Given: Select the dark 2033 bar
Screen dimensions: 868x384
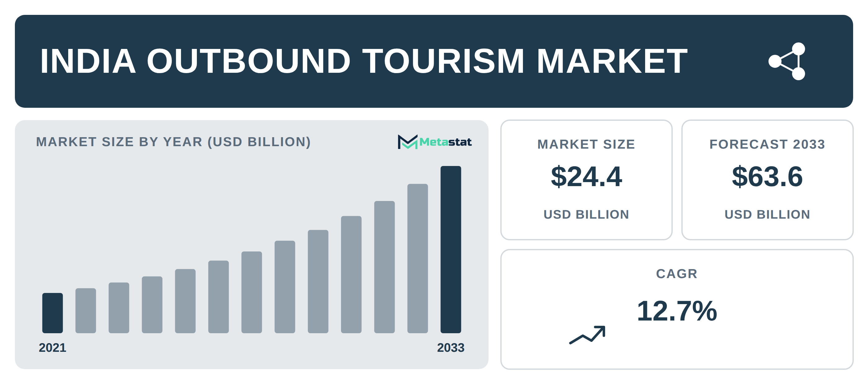Looking at the screenshot, I should (x=451, y=249).
